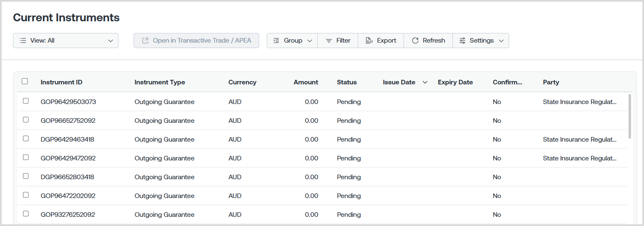Click the Filter button label
The image size is (644, 226).
[x=343, y=41]
